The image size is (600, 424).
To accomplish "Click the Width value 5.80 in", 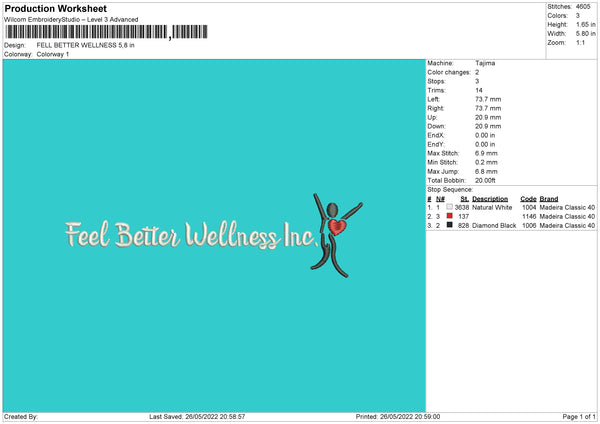I will (585, 34).
